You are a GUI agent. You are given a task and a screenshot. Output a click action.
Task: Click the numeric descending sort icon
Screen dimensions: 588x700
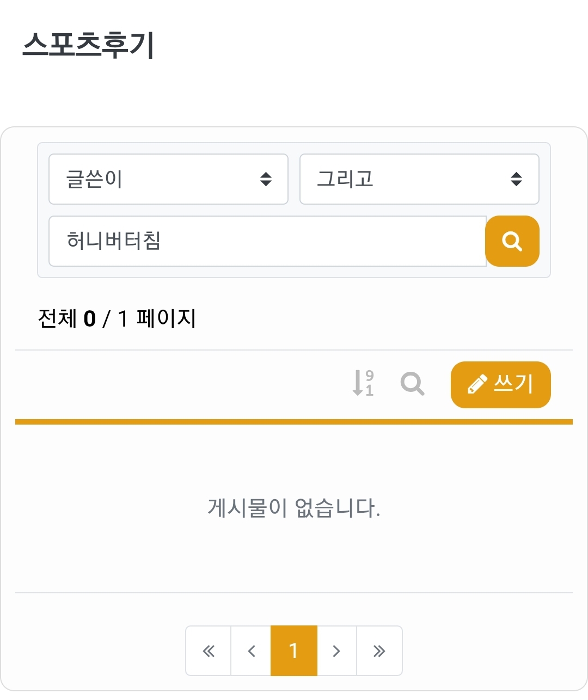coord(363,383)
